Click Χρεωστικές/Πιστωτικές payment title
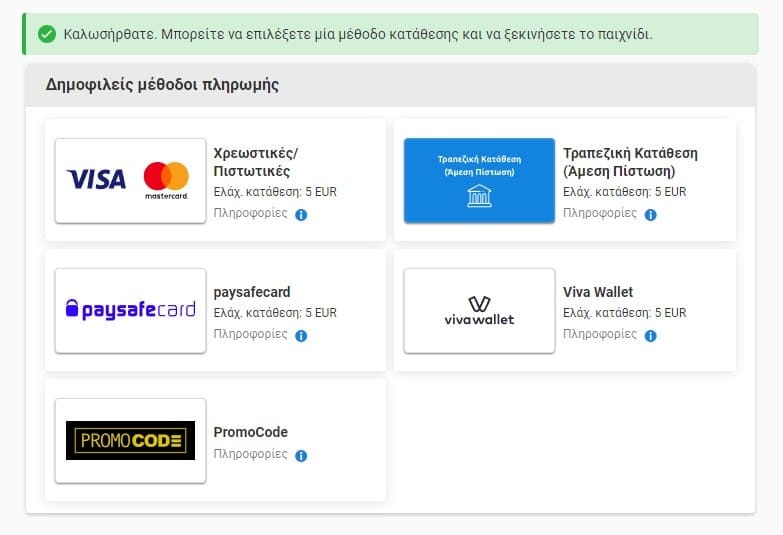 (x=255, y=162)
